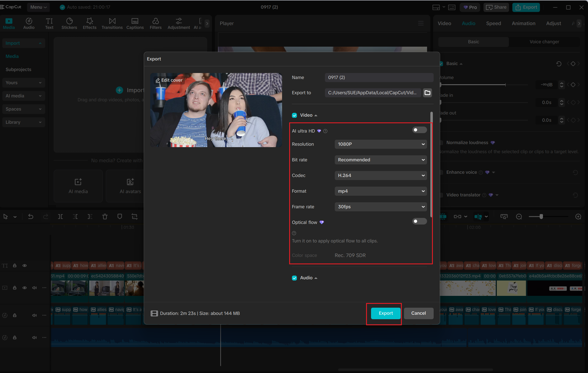Switch to the Speed tab
588x373 pixels.
(493, 23)
